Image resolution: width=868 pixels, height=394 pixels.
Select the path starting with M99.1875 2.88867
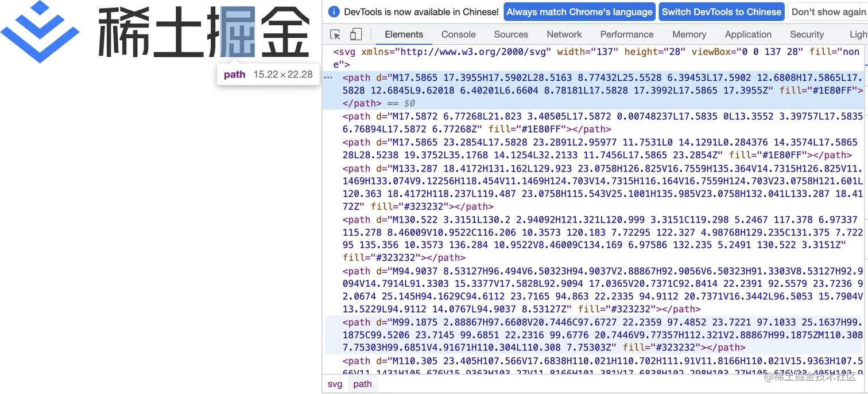(595, 335)
